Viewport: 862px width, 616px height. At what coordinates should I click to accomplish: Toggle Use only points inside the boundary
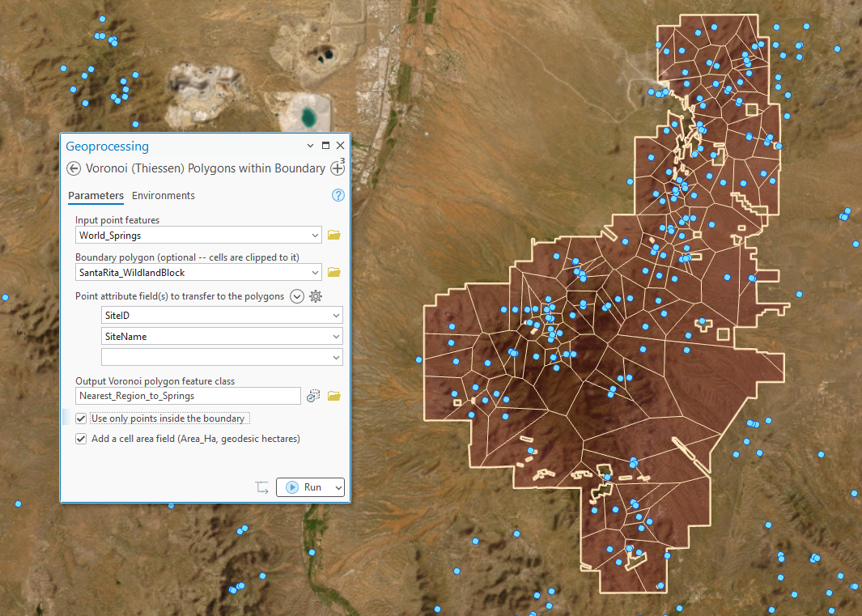[81, 418]
